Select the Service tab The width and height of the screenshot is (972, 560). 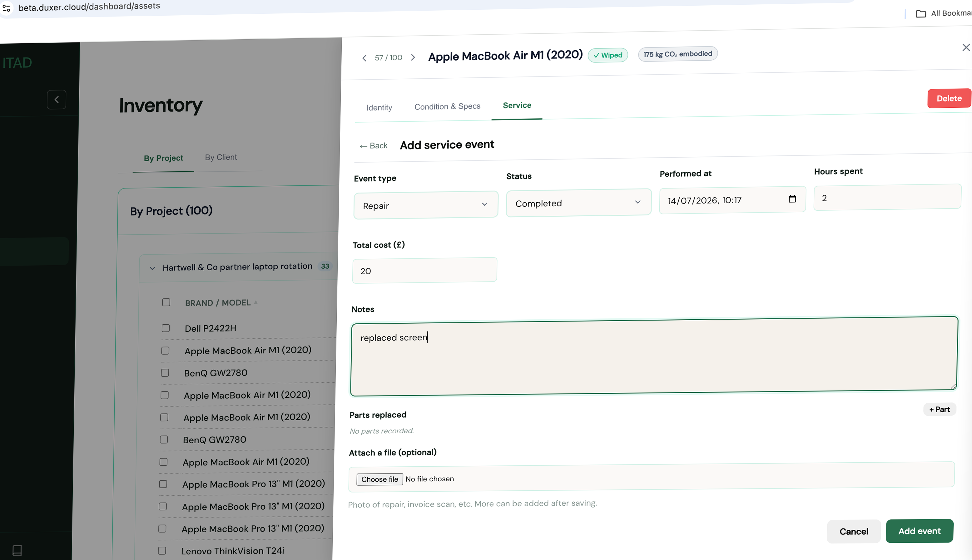[517, 106]
